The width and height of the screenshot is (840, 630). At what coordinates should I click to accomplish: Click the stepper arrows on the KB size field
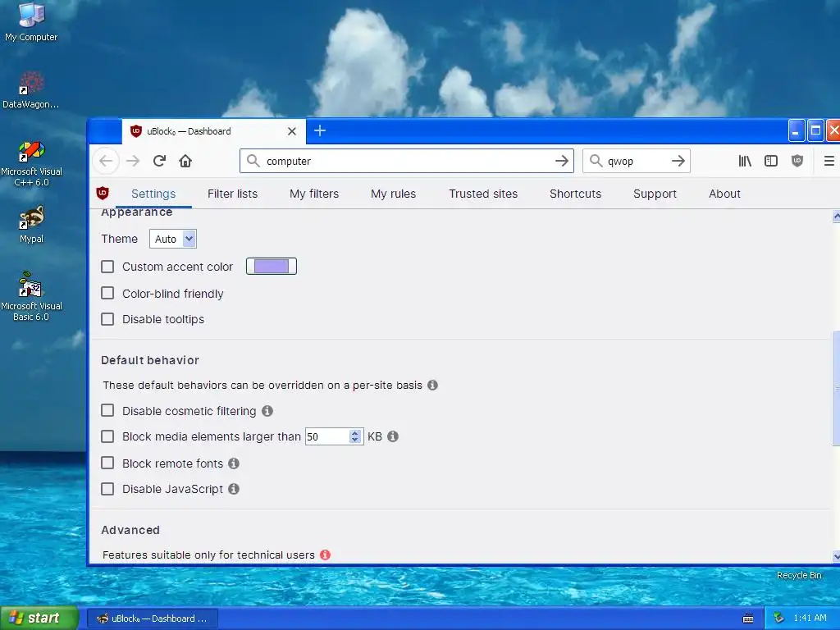(x=354, y=436)
